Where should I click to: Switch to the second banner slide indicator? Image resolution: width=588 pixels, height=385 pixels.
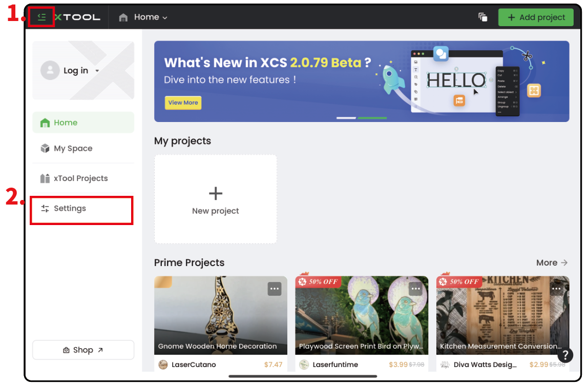coord(372,118)
